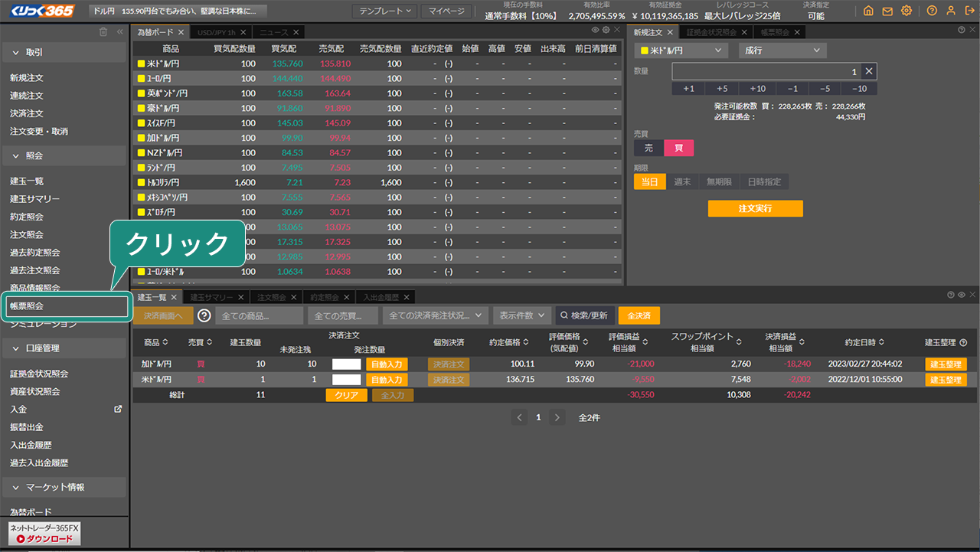Open the settings gear icon
Viewport: 980px width, 552px height.
[906, 11]
